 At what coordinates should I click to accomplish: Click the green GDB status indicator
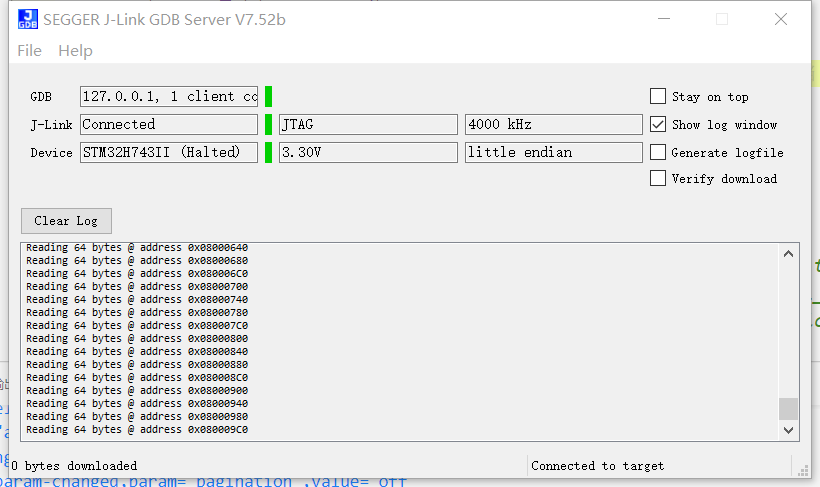(x=268, y=96)
